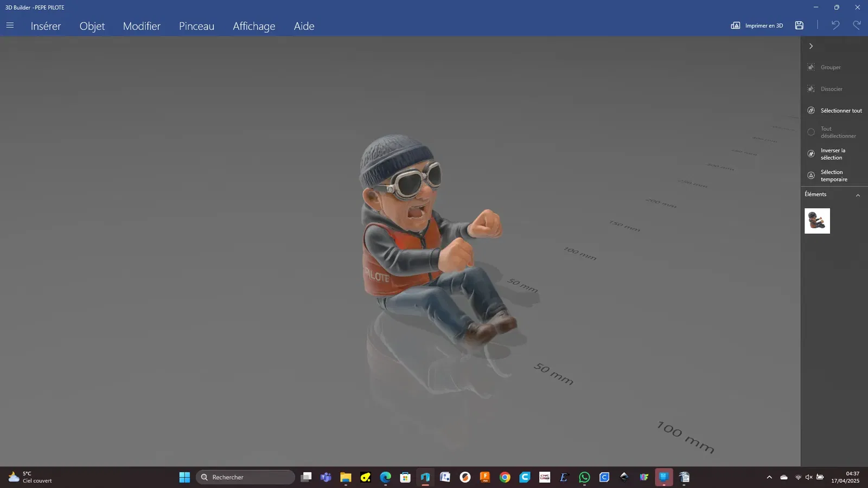
Task: Collapse the right side panel with the chevron
Action: (811, 46)
